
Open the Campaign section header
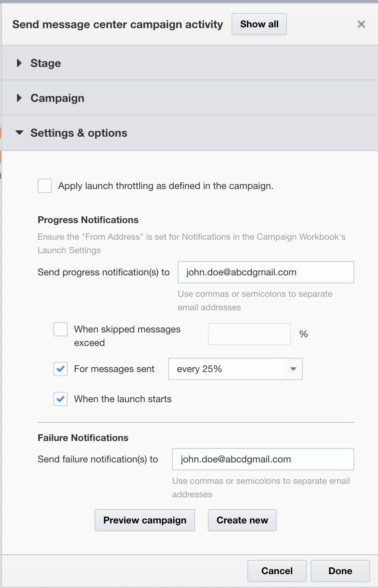57,98
